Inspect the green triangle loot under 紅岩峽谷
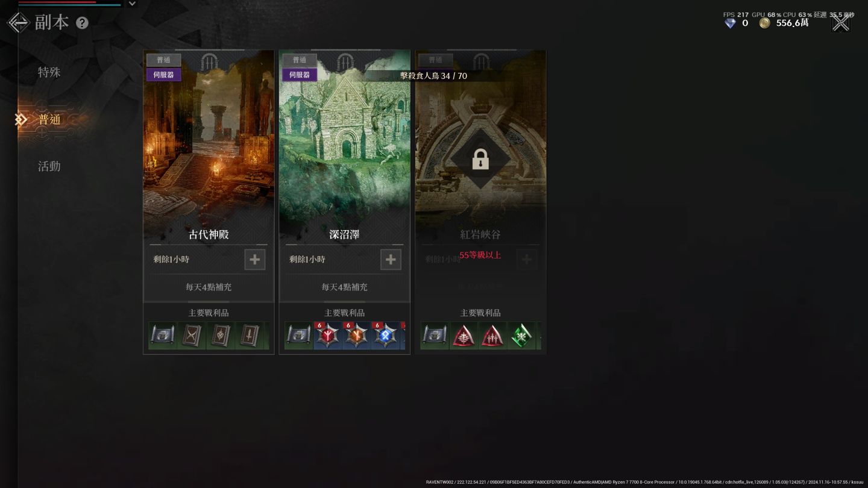 pyautogui.click(x=521, y=336)
